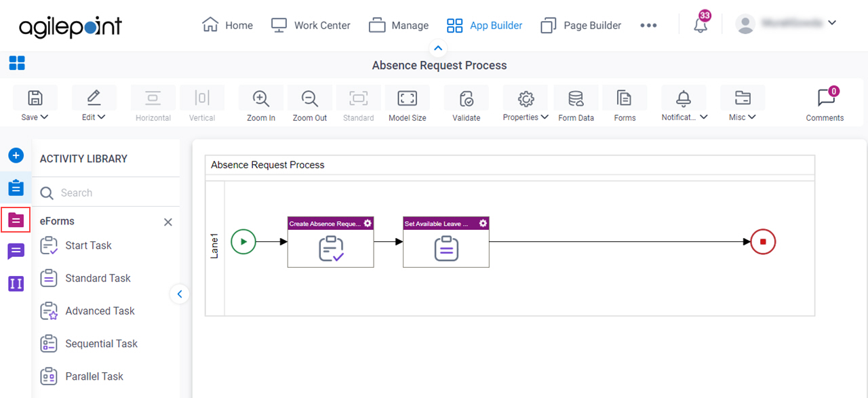
Task: Click the Standard size icon
Action: coord(358,98)
